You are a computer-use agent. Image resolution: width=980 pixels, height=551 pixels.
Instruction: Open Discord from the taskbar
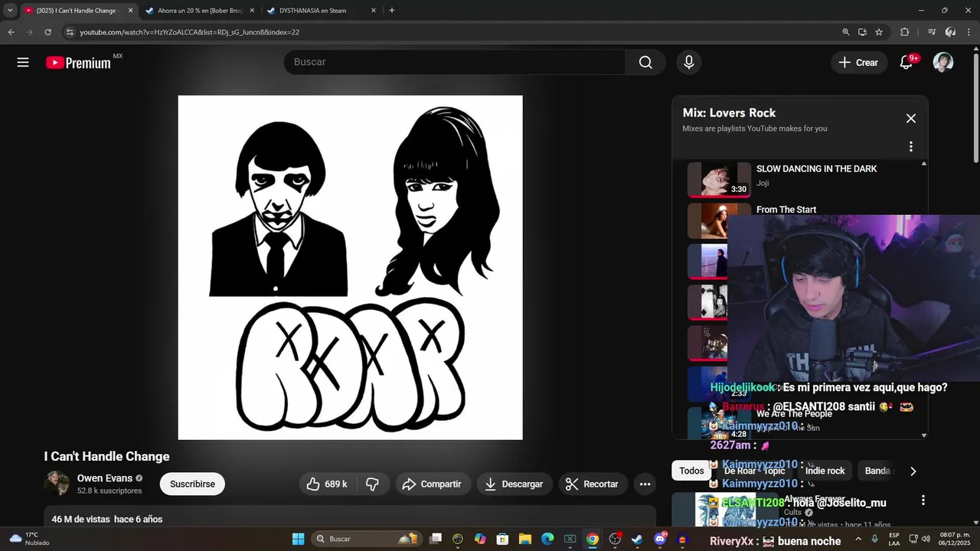(x=660, y=539)
